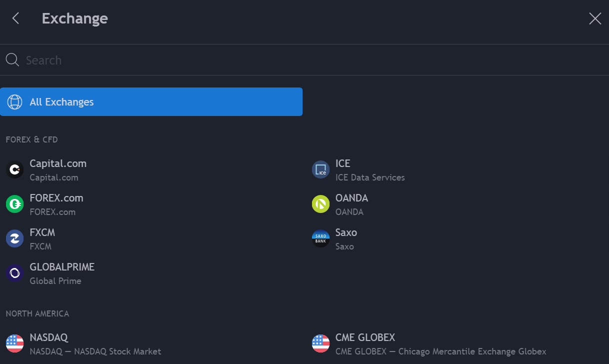Click the US flag icon beside CME GLOBEX
This screenshot has width=609, height=364.
click(320, 343)
